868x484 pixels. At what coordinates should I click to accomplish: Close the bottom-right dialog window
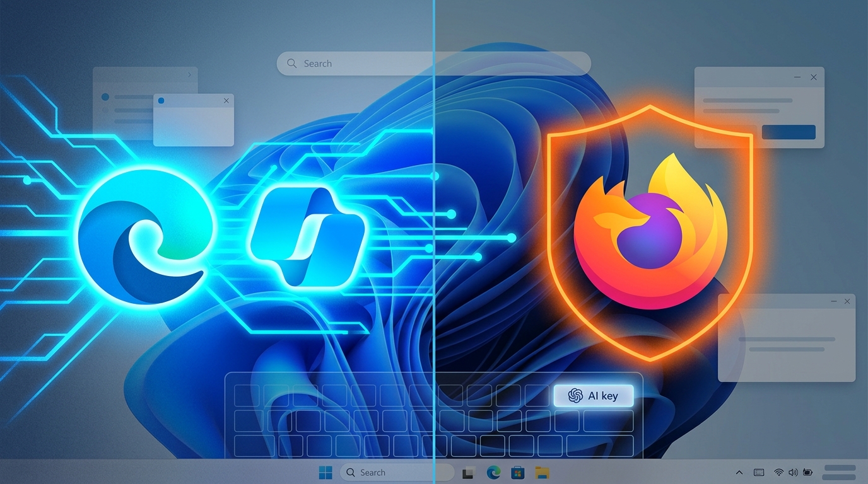click(847, 302)
